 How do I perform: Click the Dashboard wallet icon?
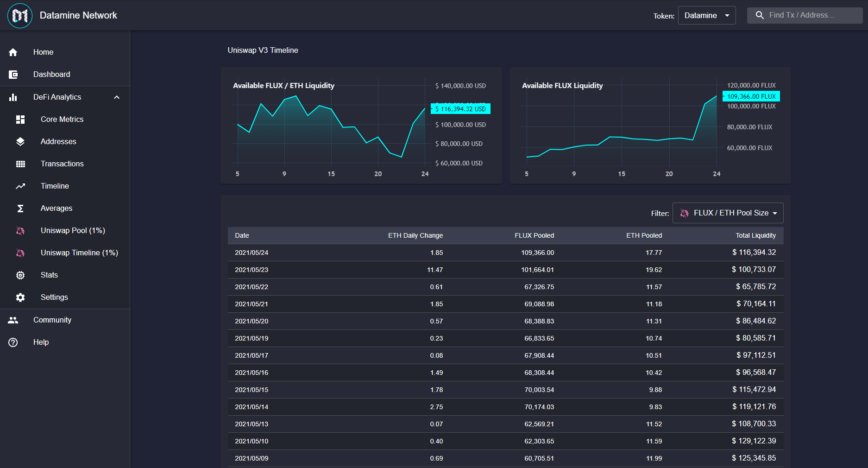click(13, 75)
